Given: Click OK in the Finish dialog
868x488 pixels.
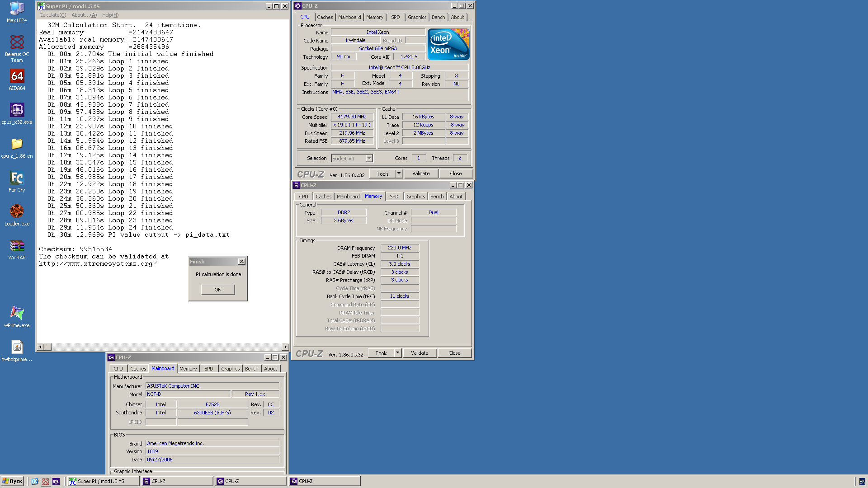Looking at the screenshot, I should coord(218,290).
